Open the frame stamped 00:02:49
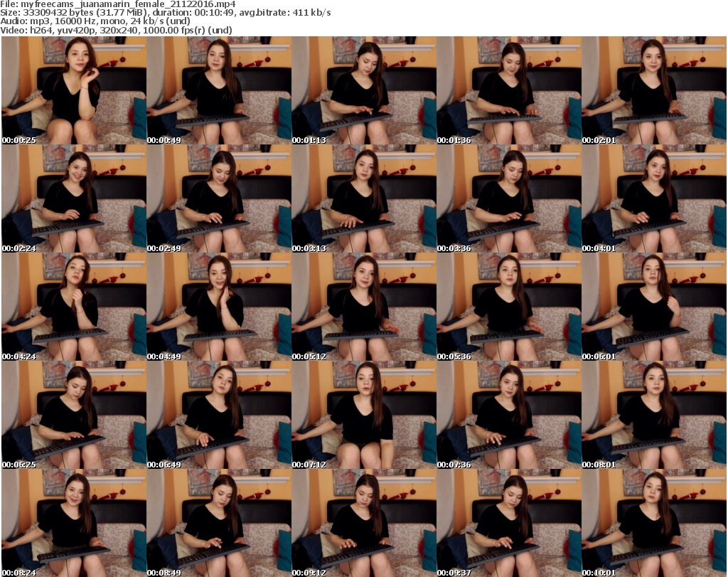The image size is (728, 577). point(219,198)
